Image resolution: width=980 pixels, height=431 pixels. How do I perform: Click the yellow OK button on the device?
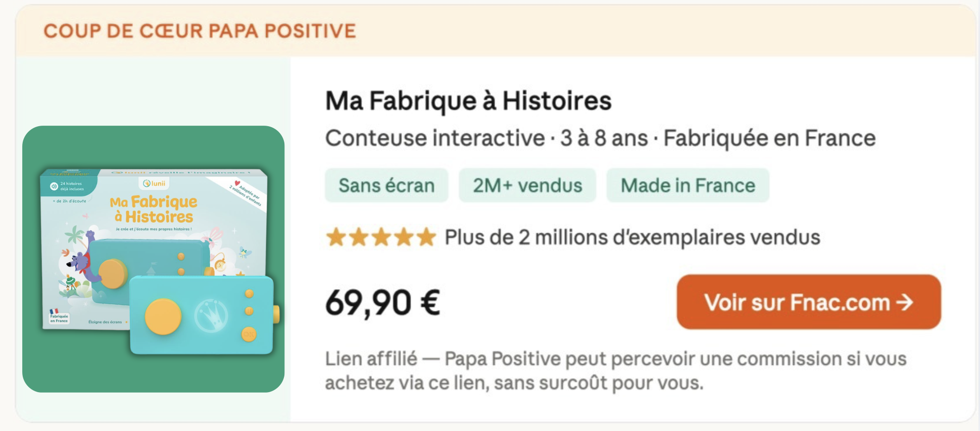coord(248,334)
